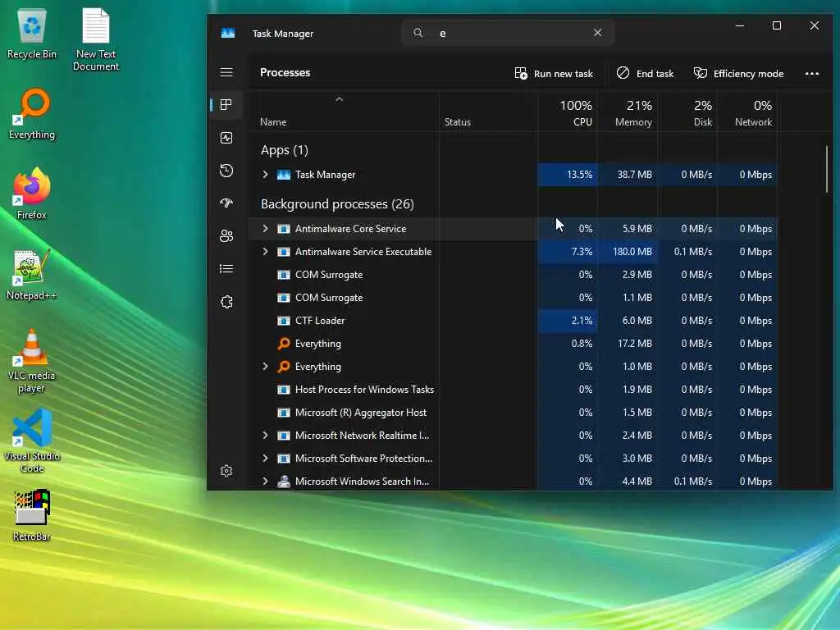The height and width of the screenshot is (630, 840).
Task: Expand the Task Manager app row
Action: coord(265,175)
